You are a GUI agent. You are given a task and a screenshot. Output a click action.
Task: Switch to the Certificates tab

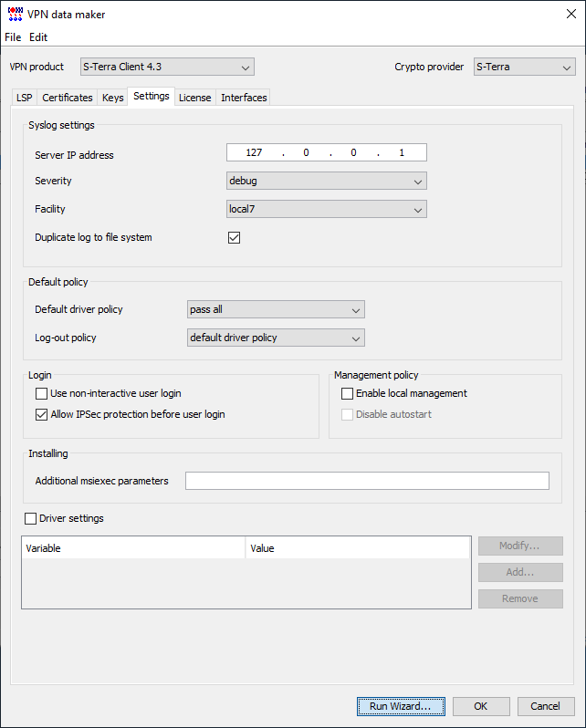point(68,98)
